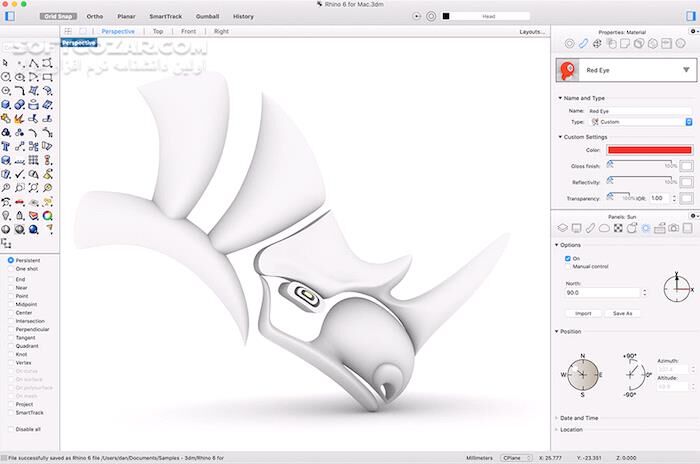Enable the Center object snap
Screen dimensions: 700x464
11,313
